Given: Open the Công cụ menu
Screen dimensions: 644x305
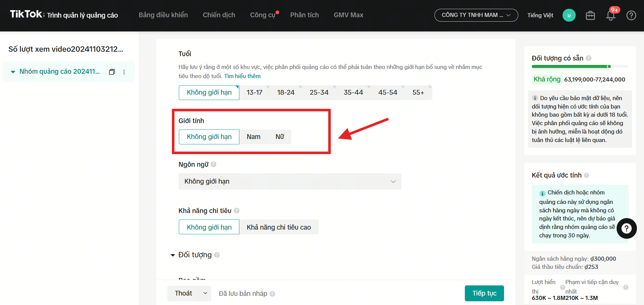Looking at the screenshot, I should (x=263, y=15).
